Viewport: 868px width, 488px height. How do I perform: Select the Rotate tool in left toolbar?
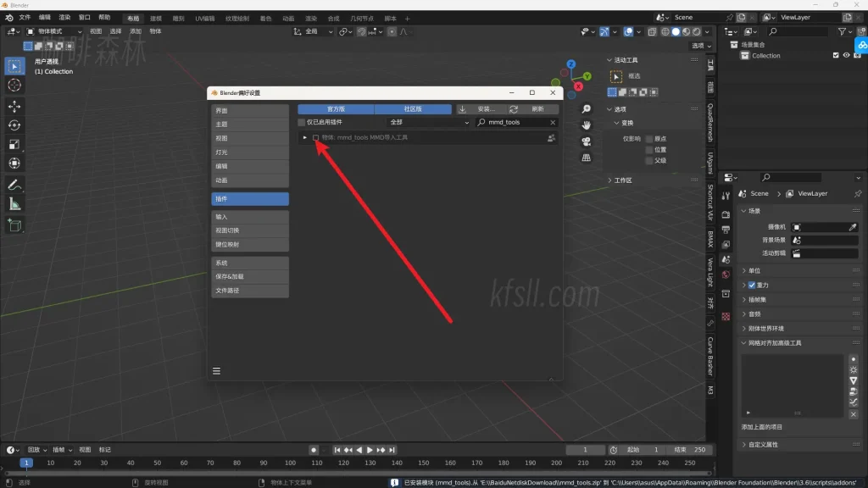(x=15, y=125)
